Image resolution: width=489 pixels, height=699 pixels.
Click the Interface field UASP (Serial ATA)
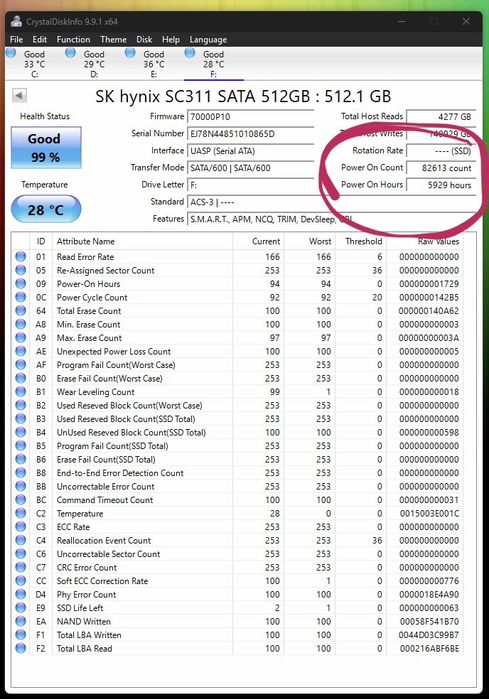(x=251, y=151)
